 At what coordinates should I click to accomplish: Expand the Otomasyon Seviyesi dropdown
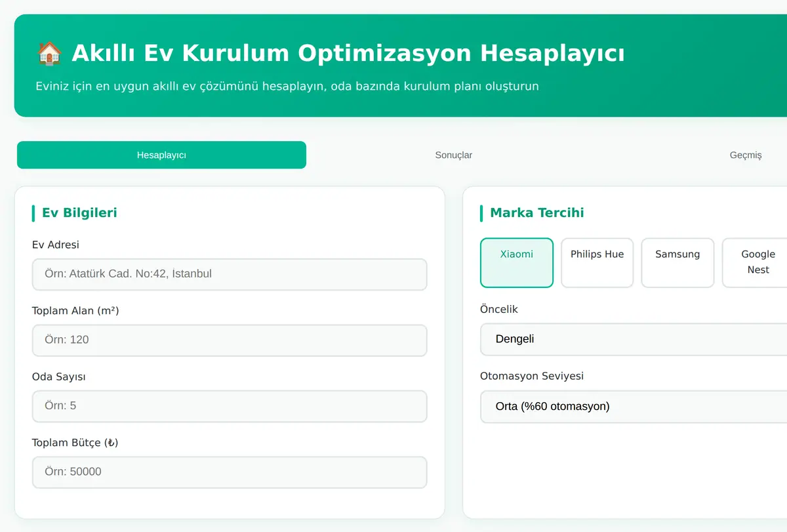point(634,406)
